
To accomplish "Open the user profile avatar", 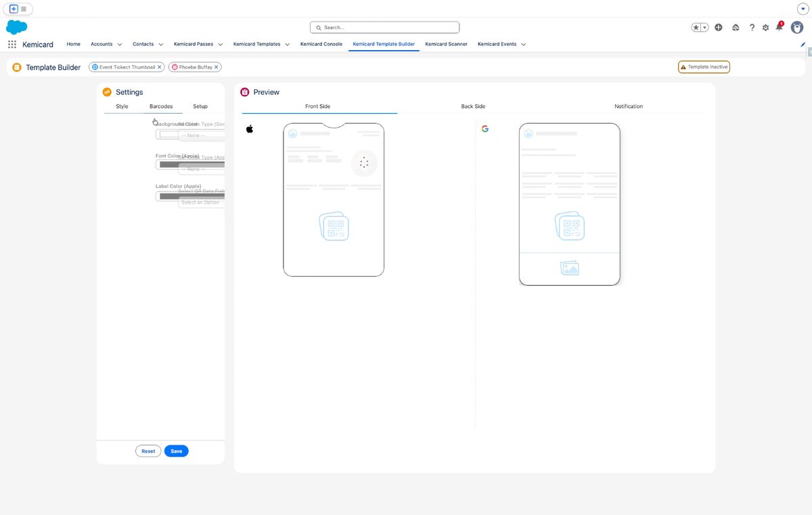I will pyautogui.click(x=797, y=27).
